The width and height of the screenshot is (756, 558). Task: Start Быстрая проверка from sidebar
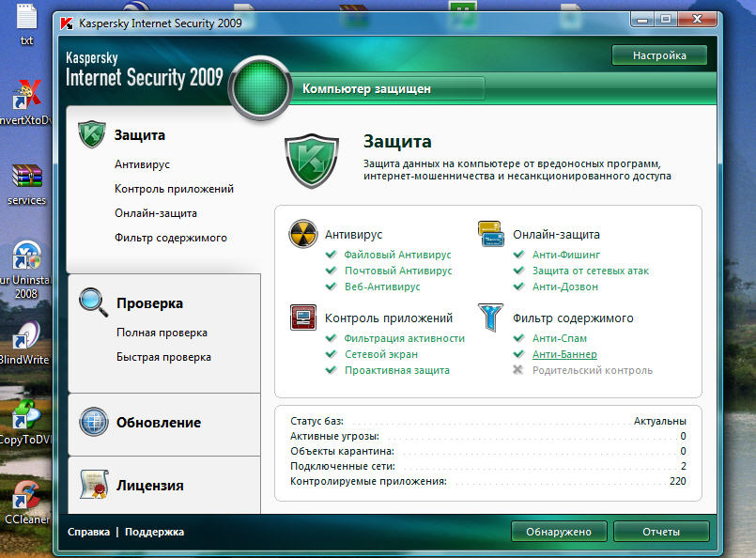163,357
